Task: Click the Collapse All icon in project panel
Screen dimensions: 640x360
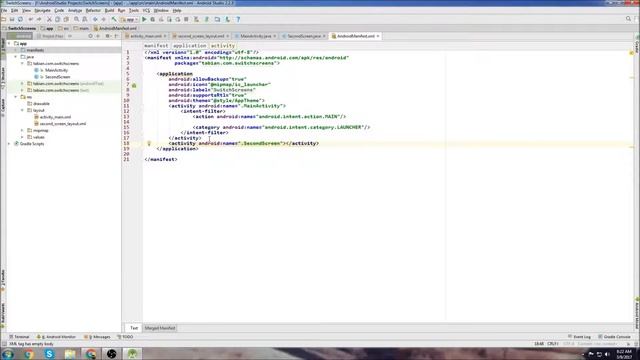Action: coord(98,36)
